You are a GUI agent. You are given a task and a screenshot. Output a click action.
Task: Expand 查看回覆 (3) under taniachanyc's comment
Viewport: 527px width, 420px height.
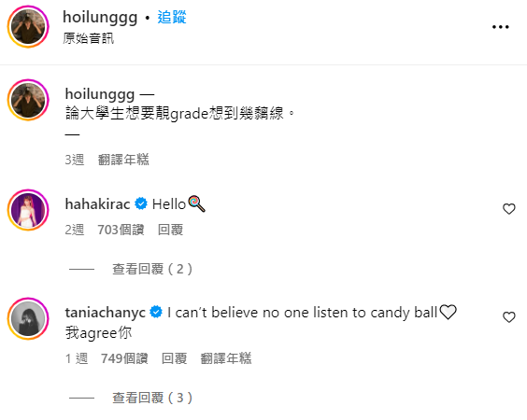pyautogui.click(x=152, y=398)
